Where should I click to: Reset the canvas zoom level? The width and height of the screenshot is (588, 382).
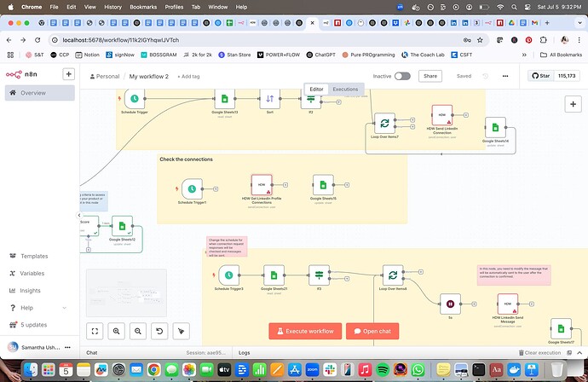click(159, 331)
